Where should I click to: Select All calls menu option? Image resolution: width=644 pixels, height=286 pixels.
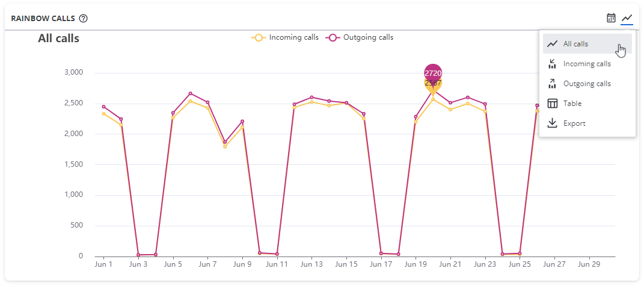pyautogui.click(x=575, y=44)
